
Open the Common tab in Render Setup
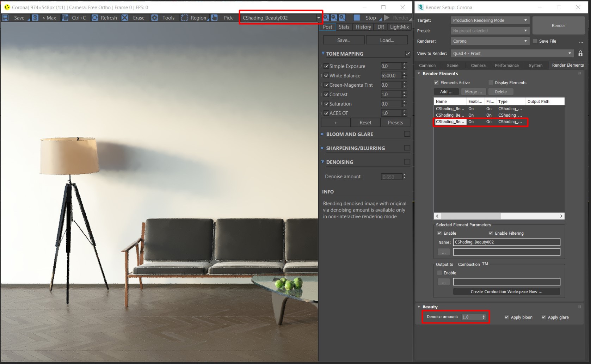point(427,65)
